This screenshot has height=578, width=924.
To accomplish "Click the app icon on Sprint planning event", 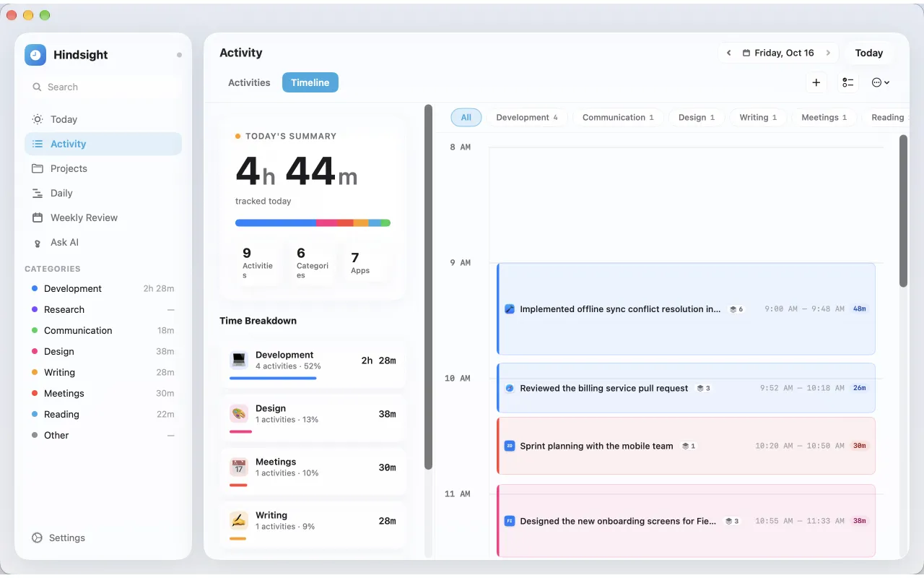I will (x=510, y=446).
